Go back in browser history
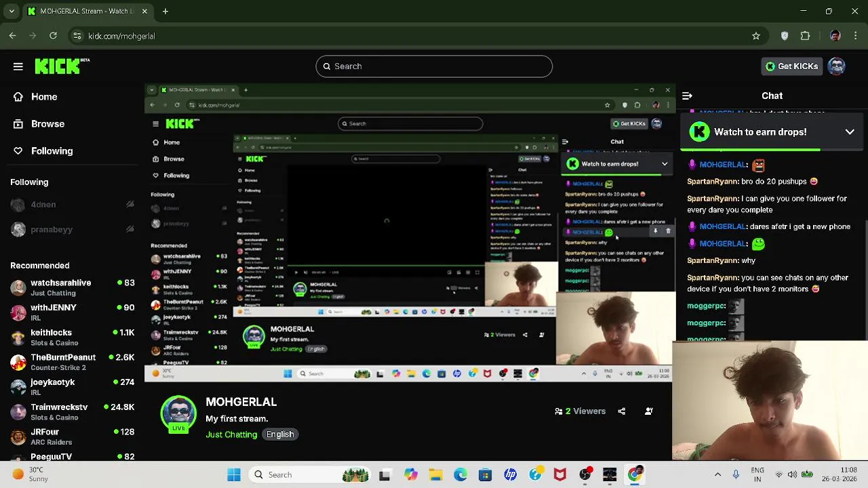This screenshot has height=488, width=868. [13, 36]
